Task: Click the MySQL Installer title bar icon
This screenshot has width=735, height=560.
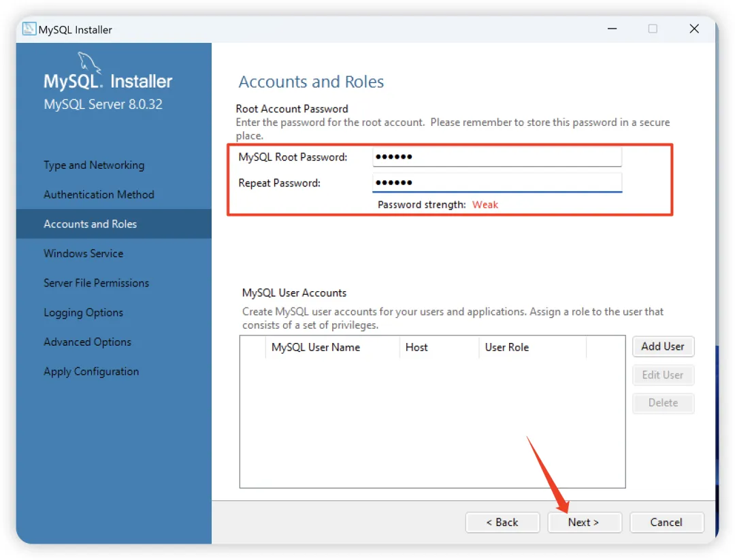Action: point(29,29)
